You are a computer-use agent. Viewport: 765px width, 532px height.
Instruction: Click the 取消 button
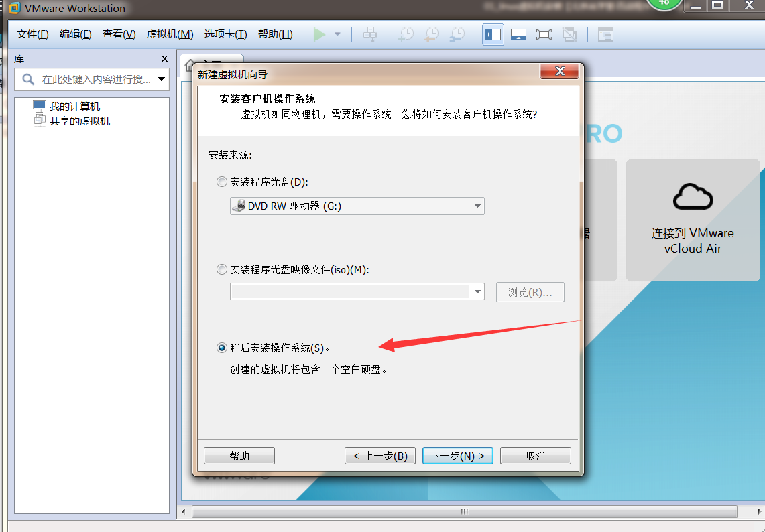pyautogui.click(x=535, y=456)
